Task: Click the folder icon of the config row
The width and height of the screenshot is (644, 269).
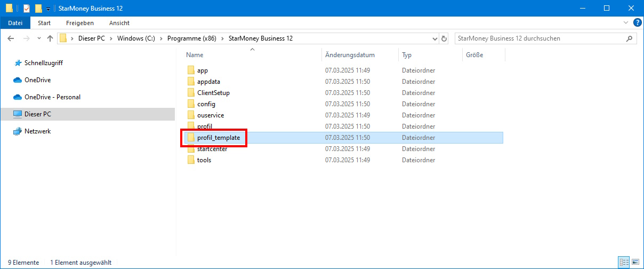Action: [191, 104]
